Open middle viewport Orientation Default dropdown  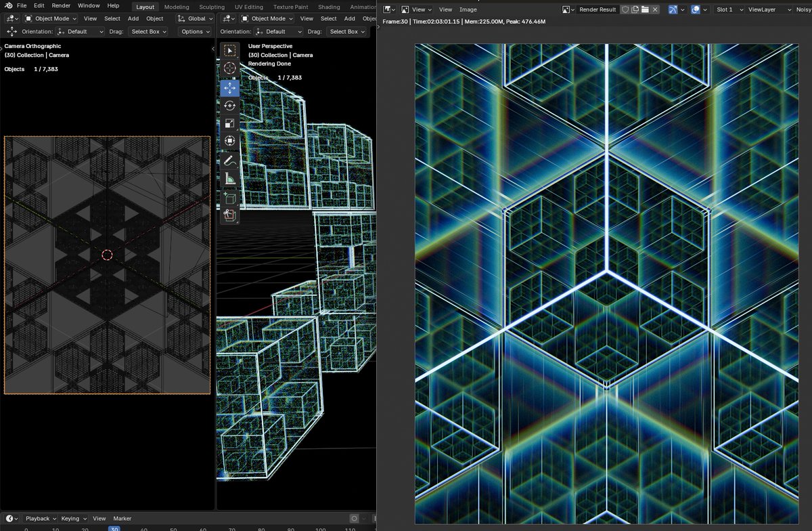point(277,32)
